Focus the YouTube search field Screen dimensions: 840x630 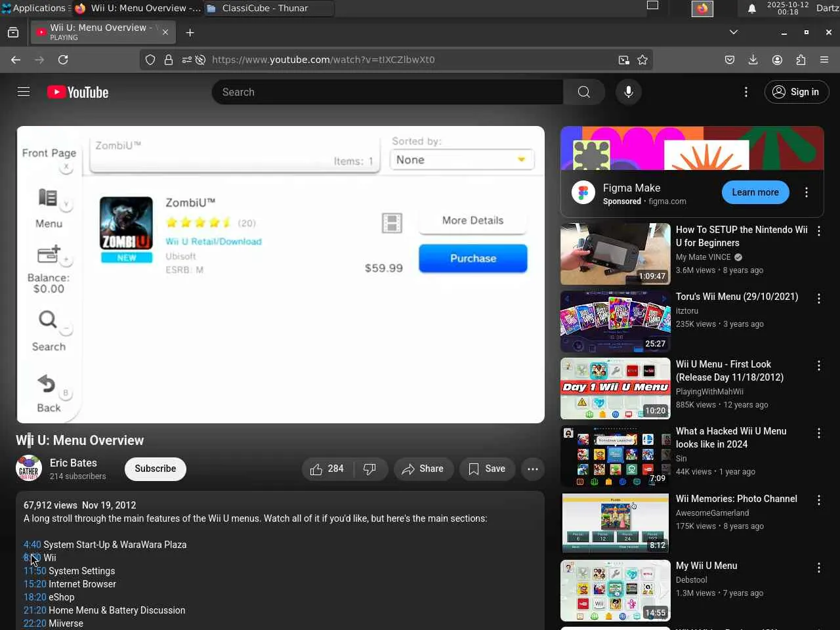coord(387,92)
